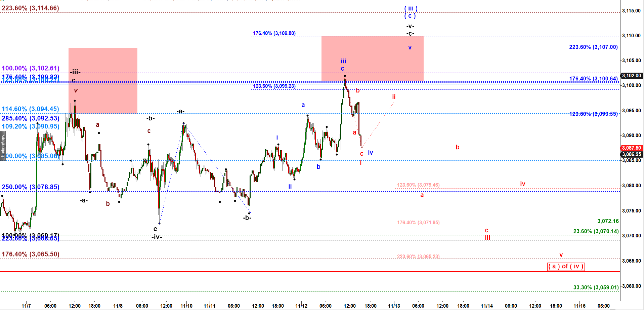Click the 11/13 date on time axis
The height and width of the screenshot is (310, 644).
coord(394,306)
